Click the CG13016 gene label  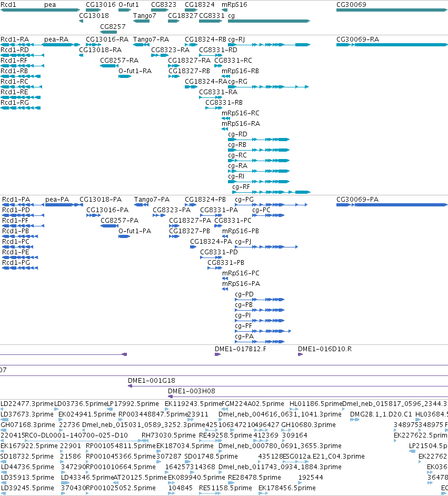tap(101, 5)
